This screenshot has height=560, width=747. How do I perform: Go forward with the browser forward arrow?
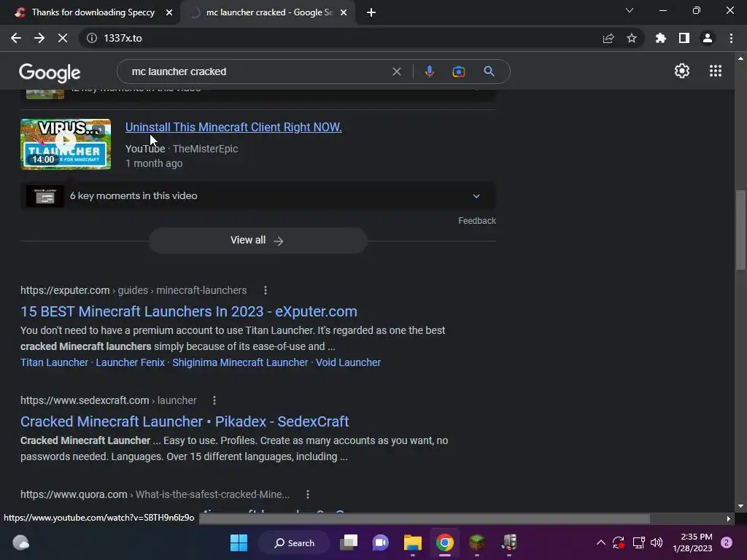39,38
